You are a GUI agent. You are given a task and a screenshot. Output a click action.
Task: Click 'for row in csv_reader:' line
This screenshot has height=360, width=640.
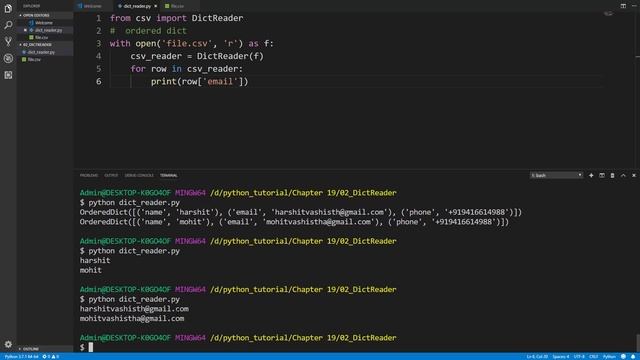tap(187, 69)
